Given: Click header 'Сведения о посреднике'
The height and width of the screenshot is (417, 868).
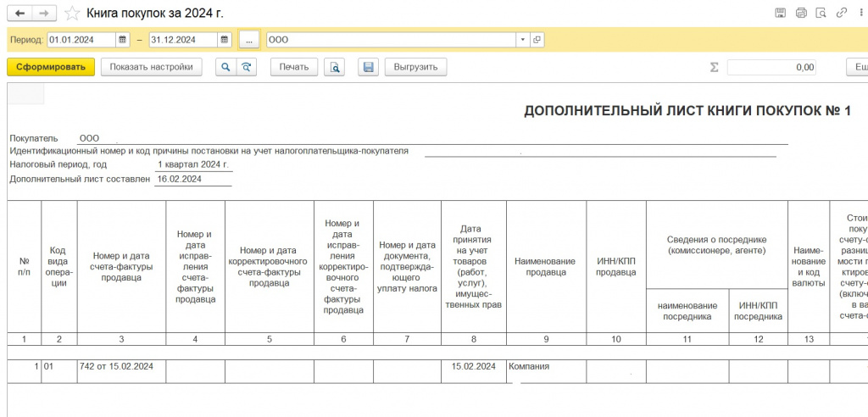Looking at the screenshot, I should (717, 244).
